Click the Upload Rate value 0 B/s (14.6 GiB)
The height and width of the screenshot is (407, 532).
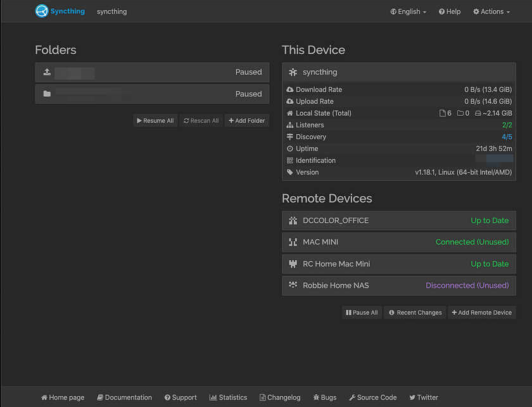(x=488, y=101)
